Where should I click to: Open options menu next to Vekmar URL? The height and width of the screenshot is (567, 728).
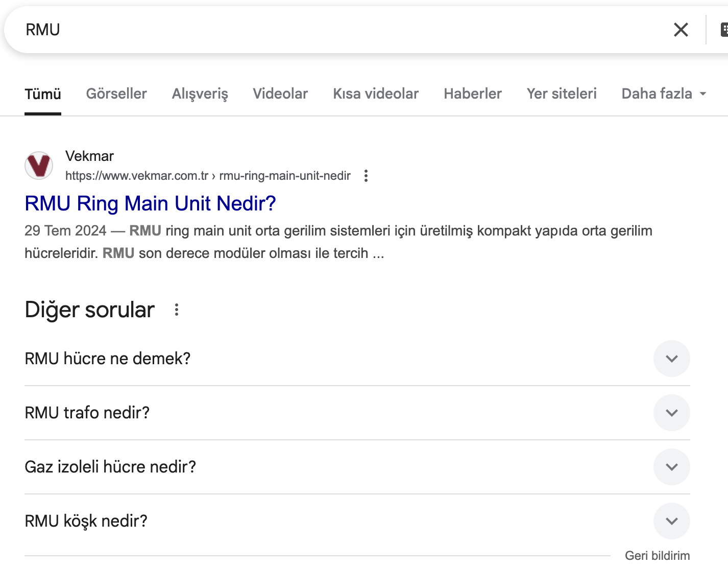tap(366, 176)
